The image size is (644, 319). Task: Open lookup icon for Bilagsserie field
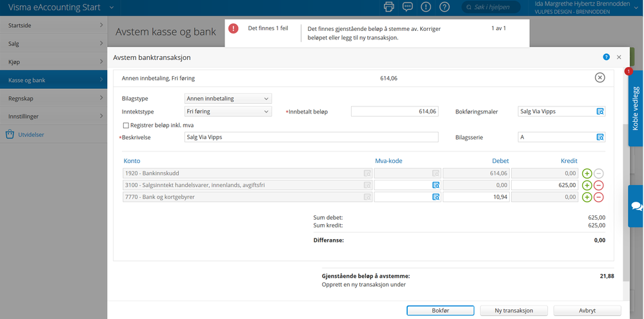click(x=600, y=137)
